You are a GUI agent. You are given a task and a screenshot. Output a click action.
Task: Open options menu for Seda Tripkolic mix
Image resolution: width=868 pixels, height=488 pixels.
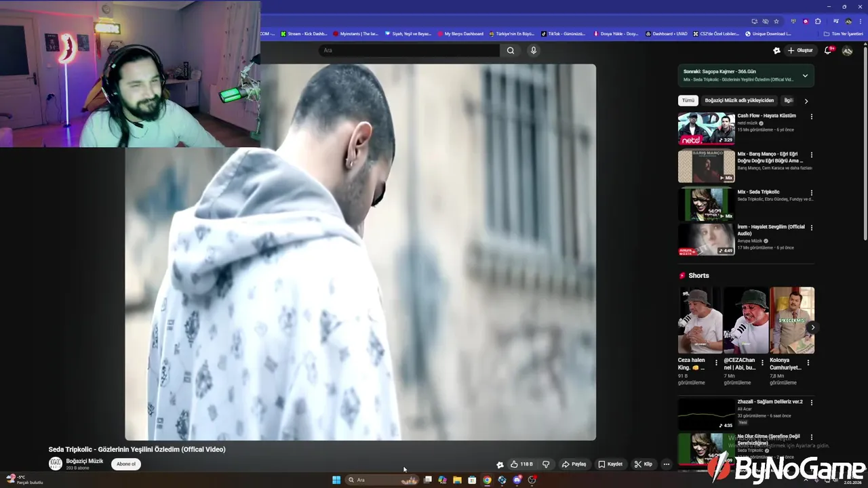pos(811,192)
